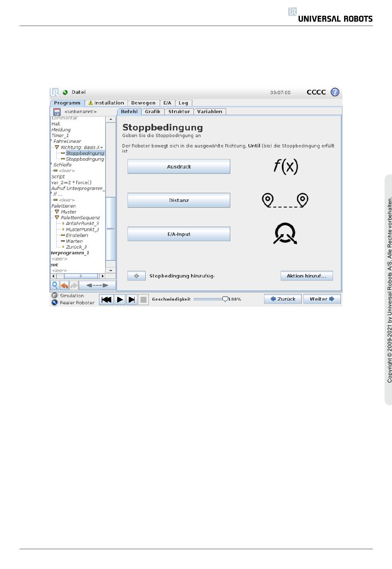Select the Variablen sub-tab
Screen dimensions: 392x569
(x=210, y=111)
